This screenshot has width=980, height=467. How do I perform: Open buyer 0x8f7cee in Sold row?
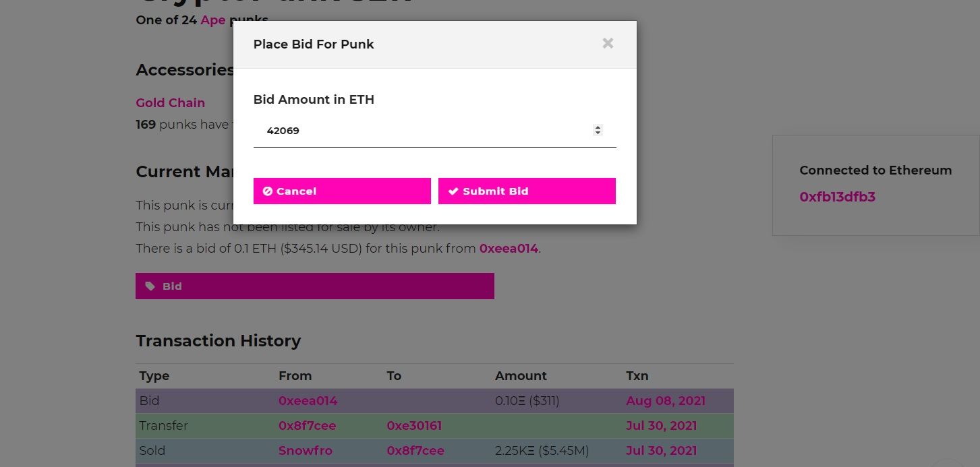pos(415,451)
